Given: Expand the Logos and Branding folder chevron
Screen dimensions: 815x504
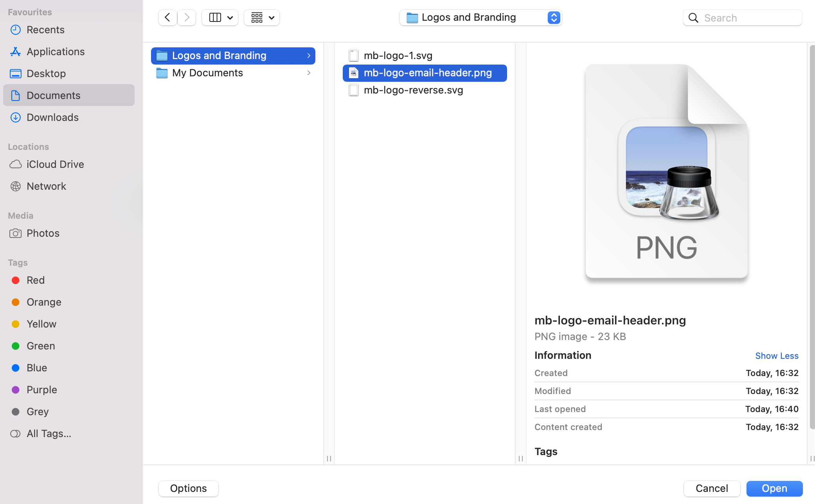Looking at the screenshot, I should tap(308, 56).
